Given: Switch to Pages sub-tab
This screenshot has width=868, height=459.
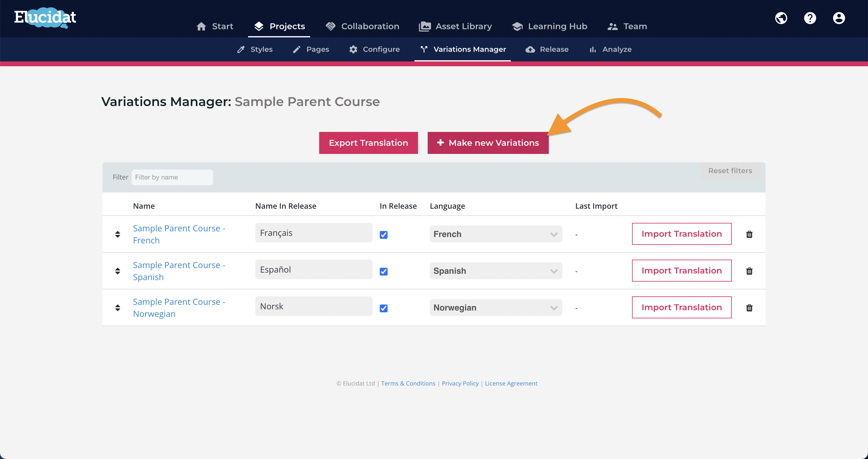Looking at the screenshot, I should click(311, 49).
